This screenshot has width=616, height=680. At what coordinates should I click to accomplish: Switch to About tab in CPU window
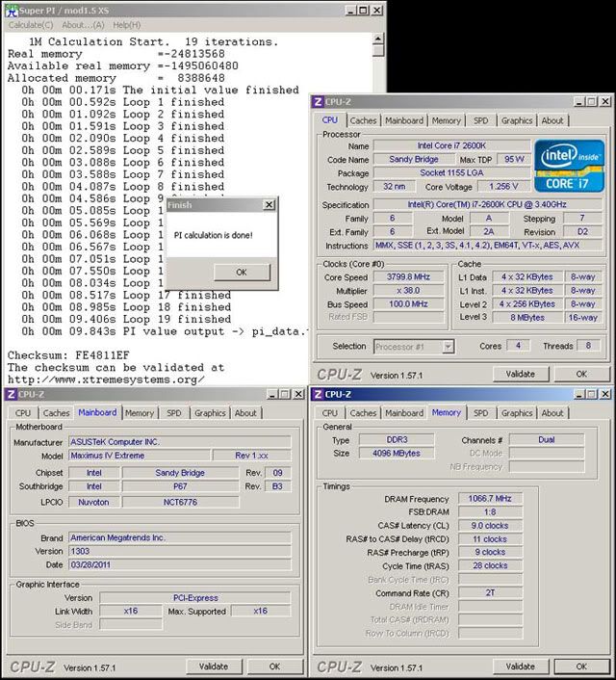[552, 120]
